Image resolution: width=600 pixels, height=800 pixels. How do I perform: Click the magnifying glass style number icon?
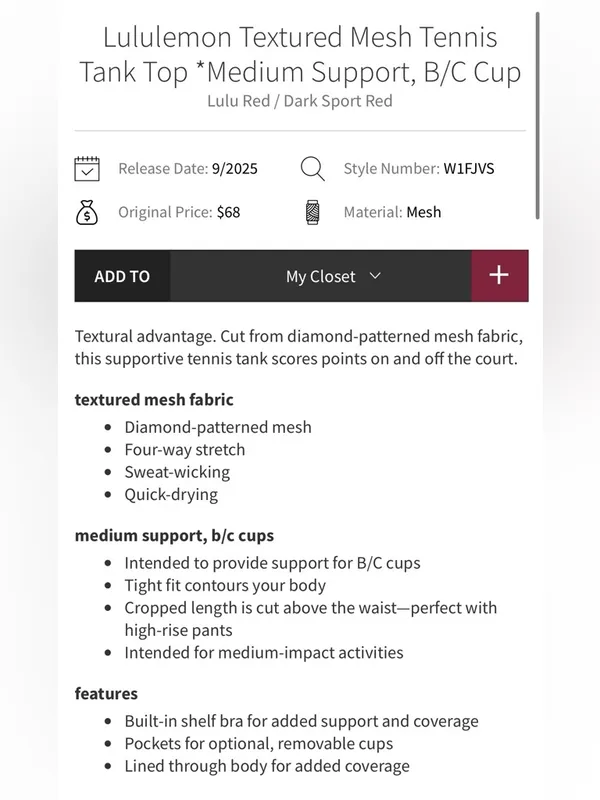312,169
